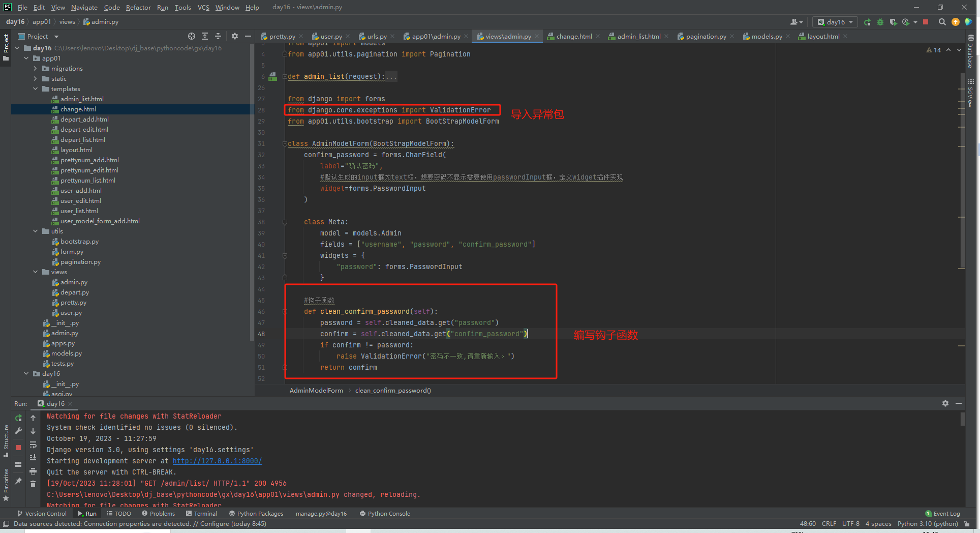Screen dimensions: 980x533
Task: Open day16 run configuration dropdown
Action: click(x=836, y=22)
